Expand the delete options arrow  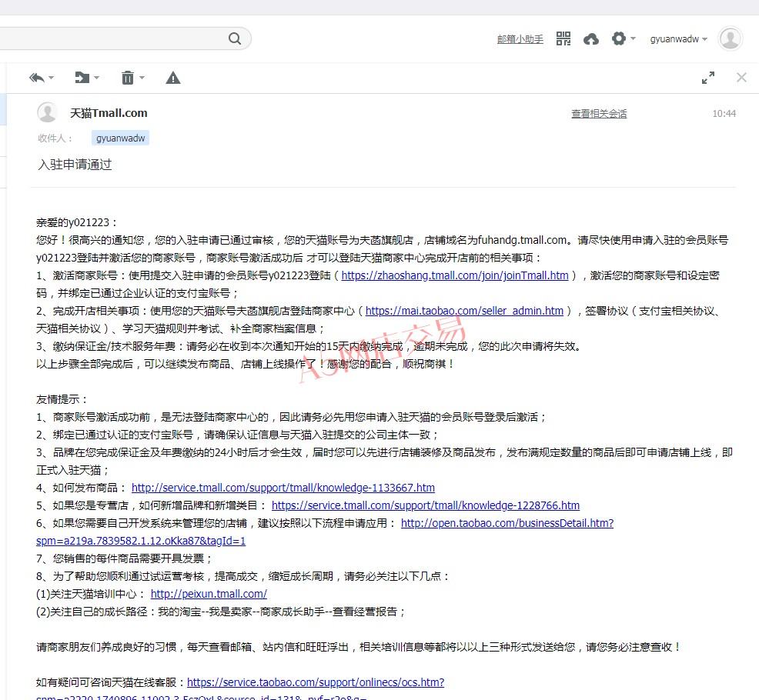[x=142, y=78]
